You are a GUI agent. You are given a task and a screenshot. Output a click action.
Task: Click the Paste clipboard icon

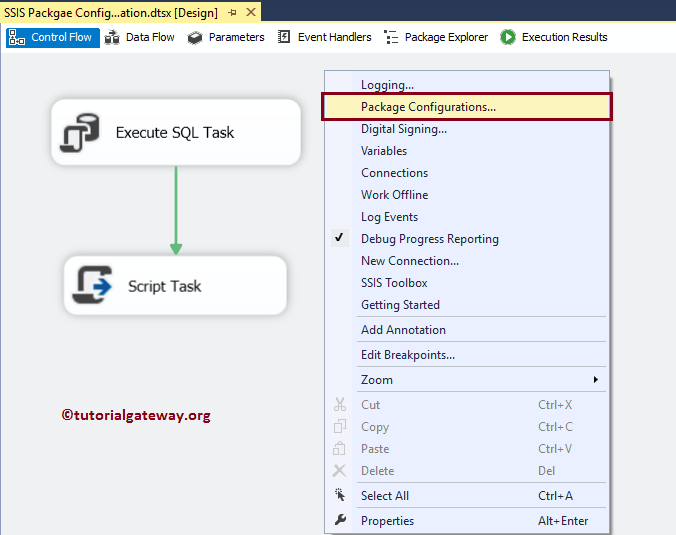click(x=339, y=448)
